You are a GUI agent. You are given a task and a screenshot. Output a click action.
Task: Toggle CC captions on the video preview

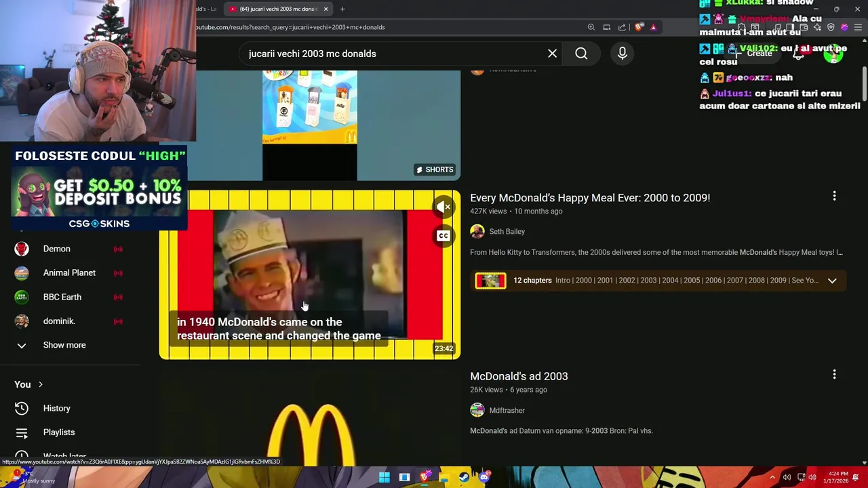(443, 236)
